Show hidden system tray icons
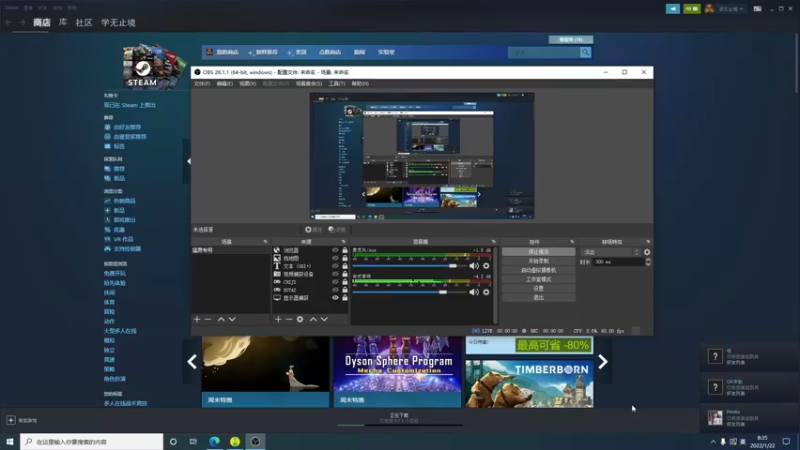Viewport: 800px width, 450px height. tap(713, 441)
